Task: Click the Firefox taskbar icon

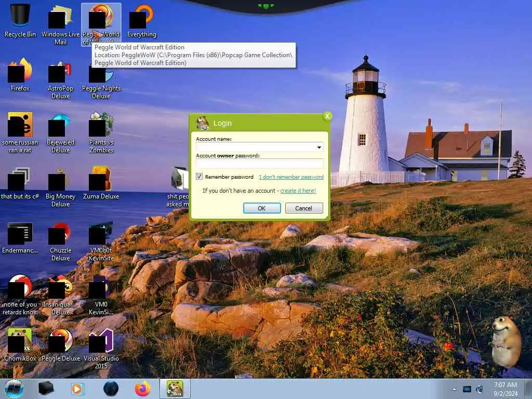Action: [x=143, y=389]
